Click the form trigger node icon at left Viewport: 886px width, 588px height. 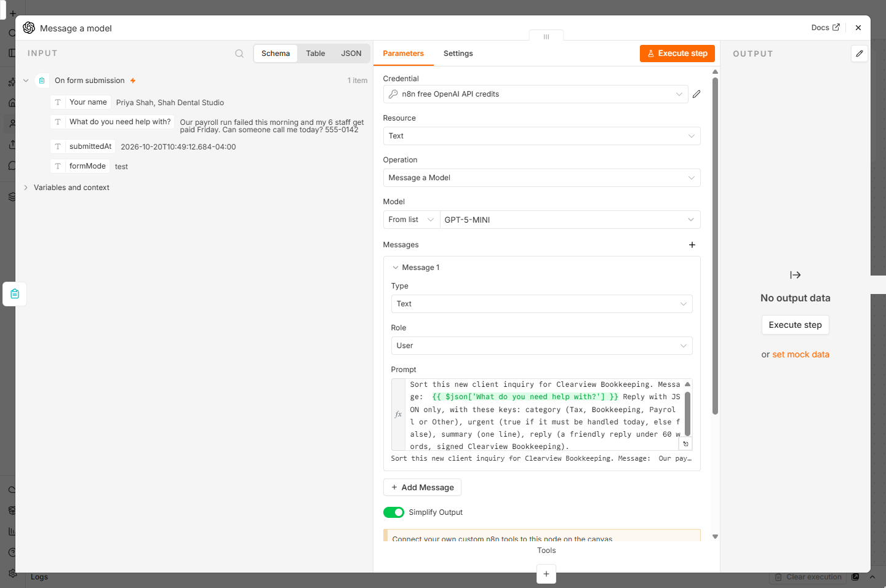click(x=15, y=294)
